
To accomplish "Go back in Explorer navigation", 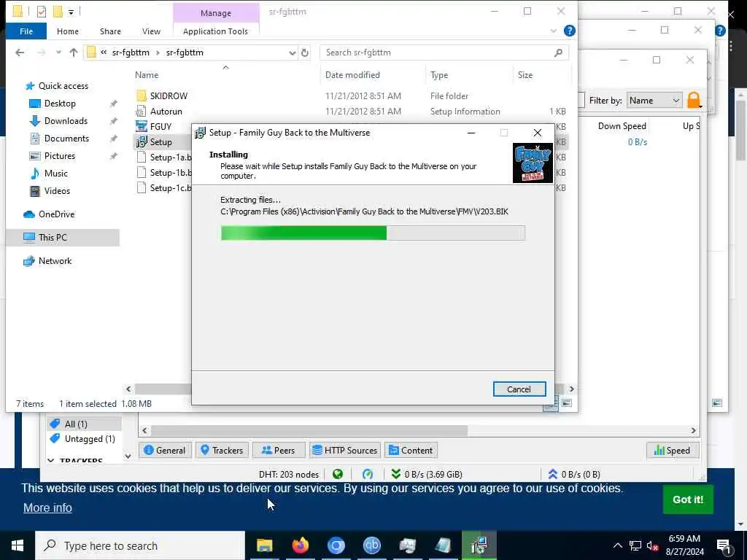I will click(20, 52).
